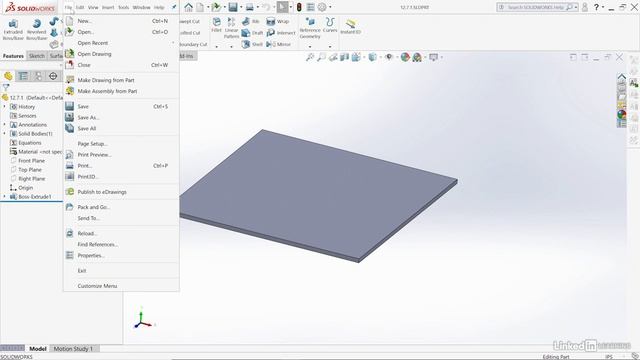Choose Pack and Go... entry
The height and width of the screenshot is (360, 640).
point(121,207)
